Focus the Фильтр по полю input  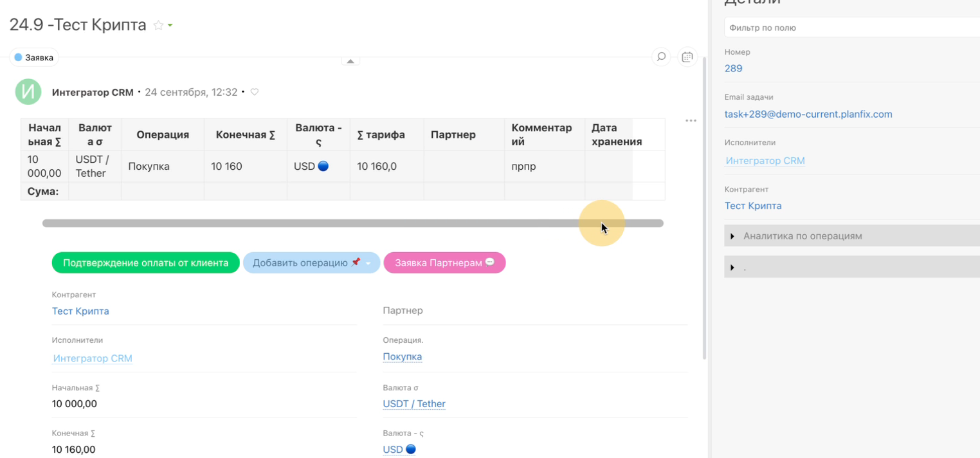coord(849,28)
